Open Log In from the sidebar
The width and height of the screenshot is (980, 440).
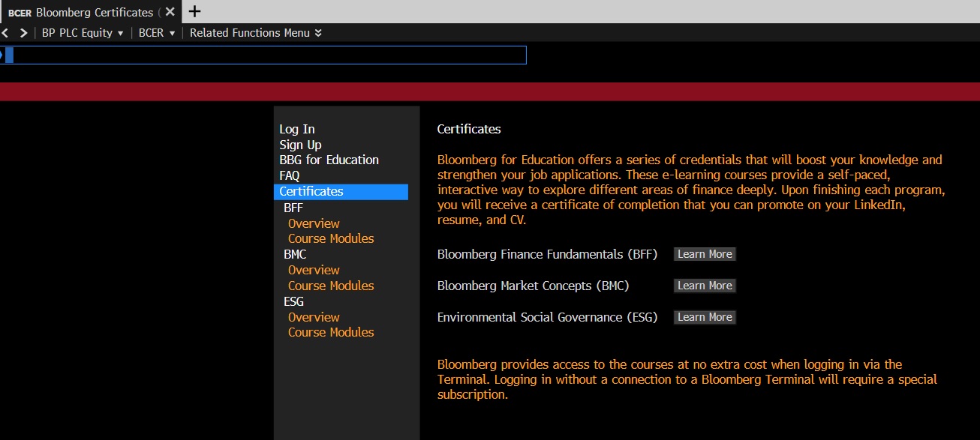(297, 129)
